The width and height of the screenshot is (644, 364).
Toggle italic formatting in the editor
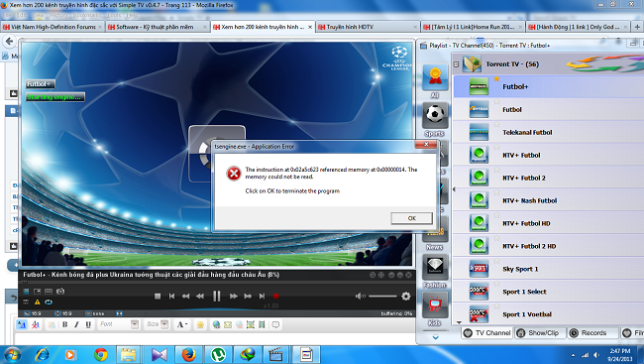76,324
